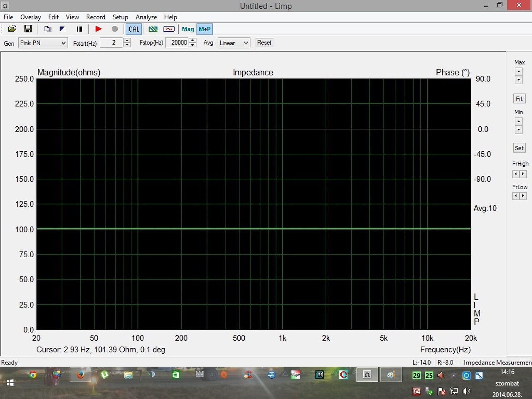Switch to Firefox on the taskbar

pos(80,374)
